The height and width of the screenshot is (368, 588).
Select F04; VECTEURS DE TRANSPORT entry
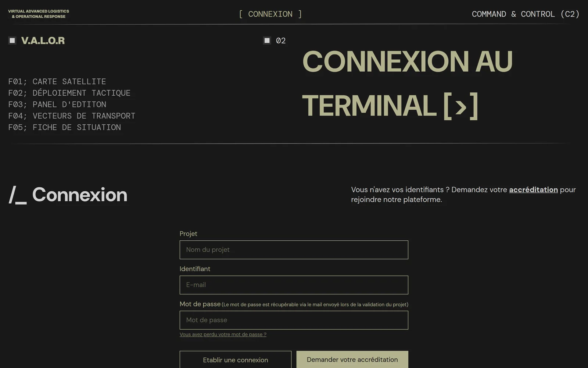[72, 116]
